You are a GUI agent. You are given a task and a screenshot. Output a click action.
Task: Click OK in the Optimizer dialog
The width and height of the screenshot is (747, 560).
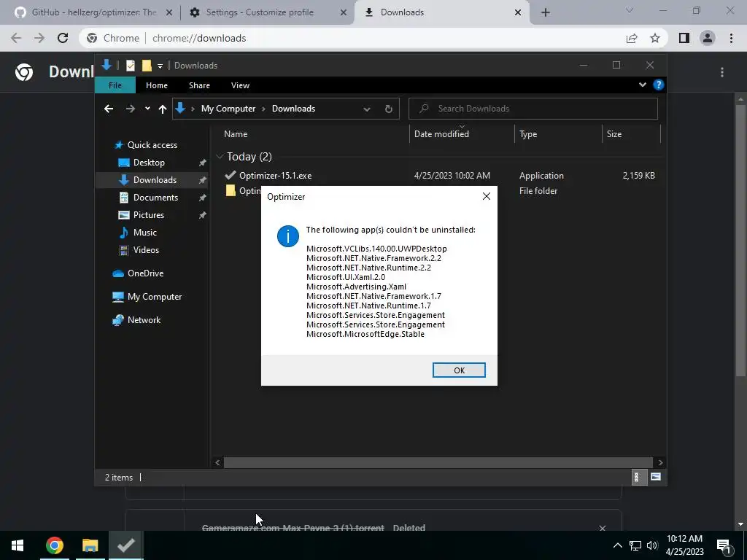tap(459, 370)
